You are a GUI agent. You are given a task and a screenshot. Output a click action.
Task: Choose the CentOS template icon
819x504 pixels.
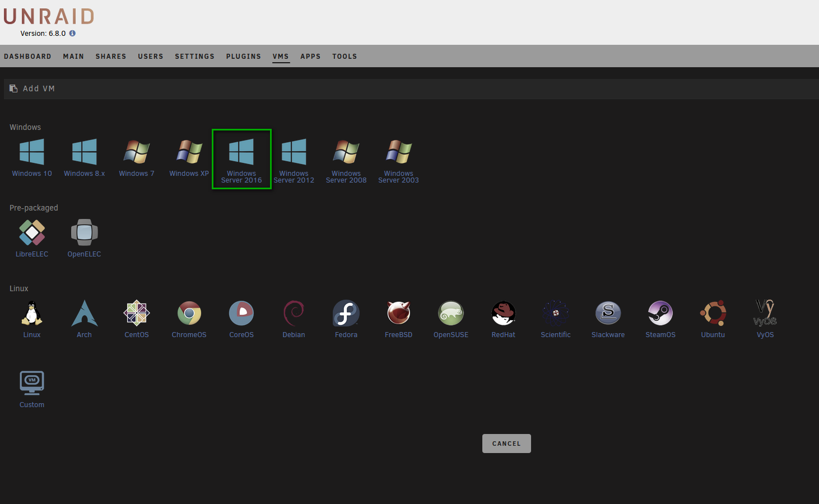(x=137, y=313)
